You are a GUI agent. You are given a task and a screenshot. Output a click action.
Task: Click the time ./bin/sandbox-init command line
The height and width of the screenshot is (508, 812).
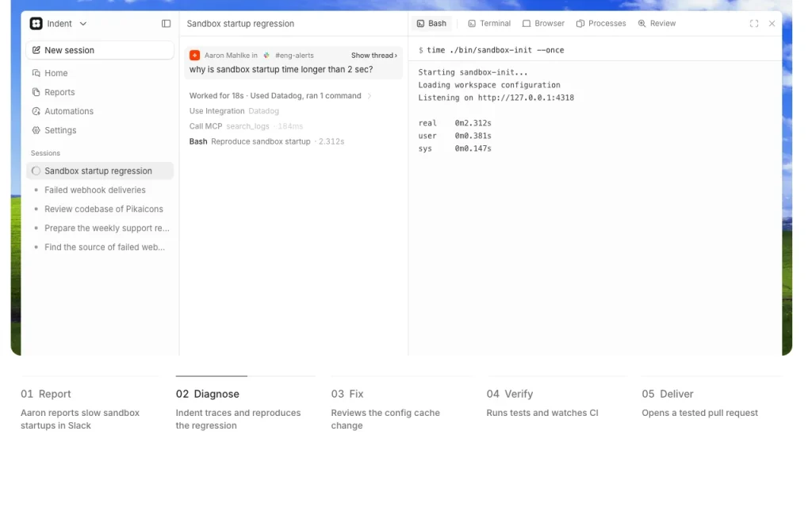tap(492, 50)
